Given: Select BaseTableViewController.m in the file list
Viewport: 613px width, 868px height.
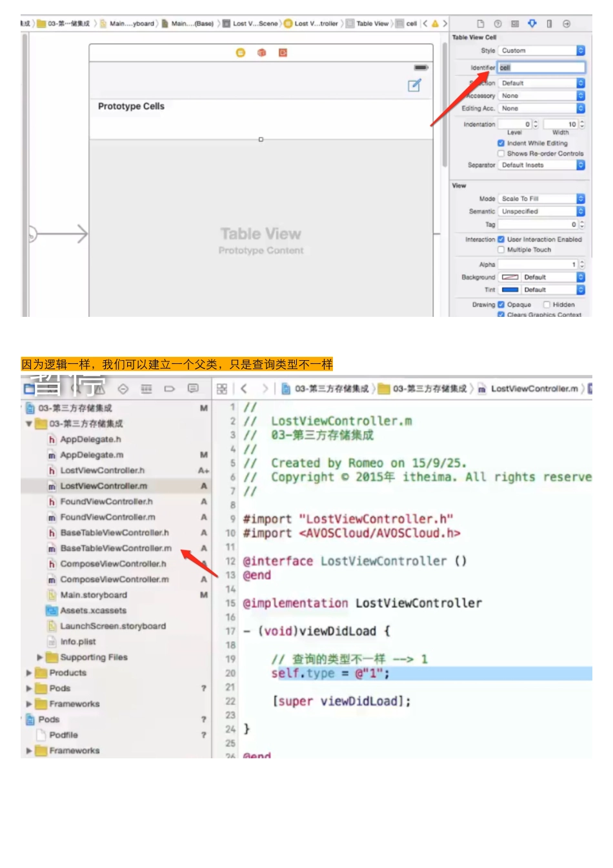Looking at the screenshot, I should pyautogui.click(x=116, y=548).
